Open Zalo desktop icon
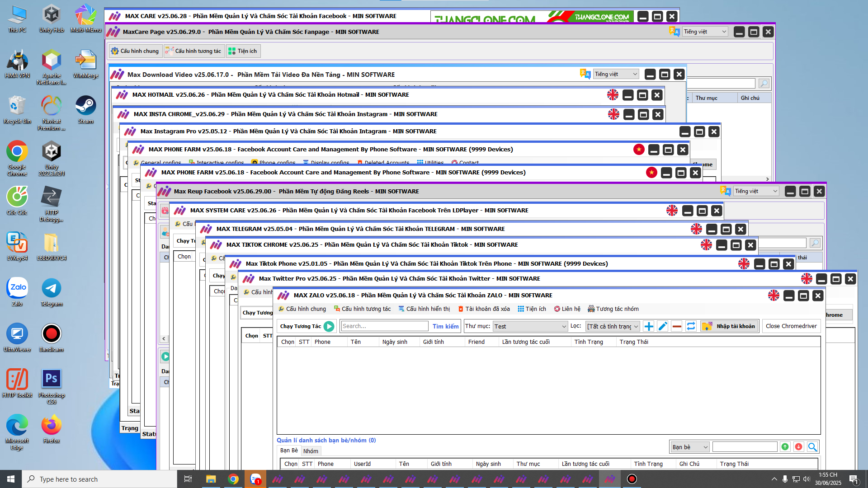This screenshot has width=868, height=488. coord(17,292)
